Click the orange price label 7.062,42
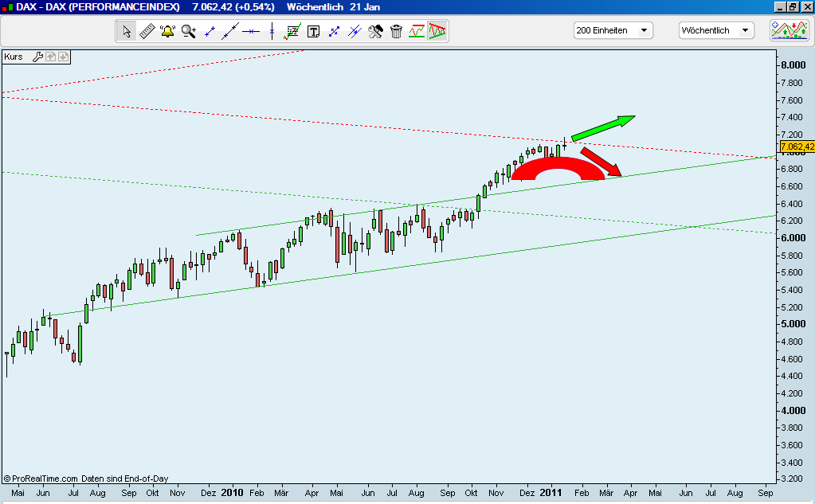The height and width of the screenshot is (504, 815). pyautogui.click(x=795, y=147)
